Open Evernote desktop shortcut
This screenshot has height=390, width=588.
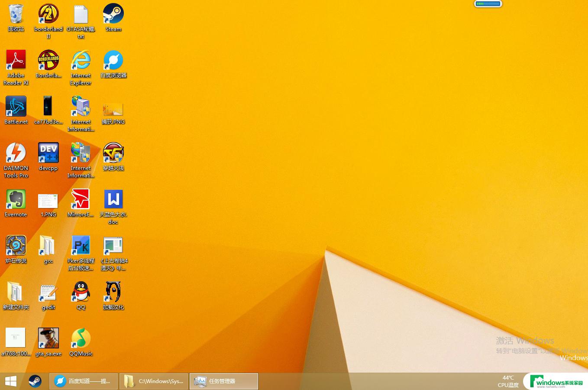[x=16, y=203]
